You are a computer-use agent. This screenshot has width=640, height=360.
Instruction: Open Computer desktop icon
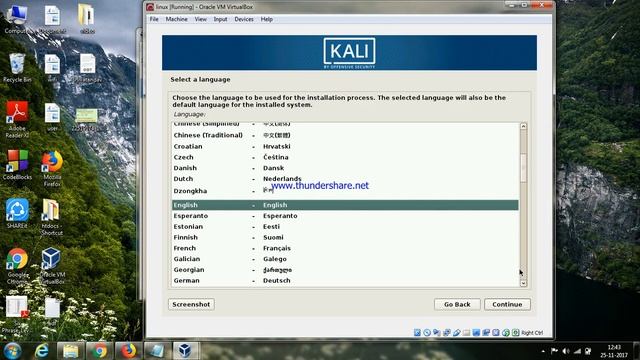tap(16, 20)
